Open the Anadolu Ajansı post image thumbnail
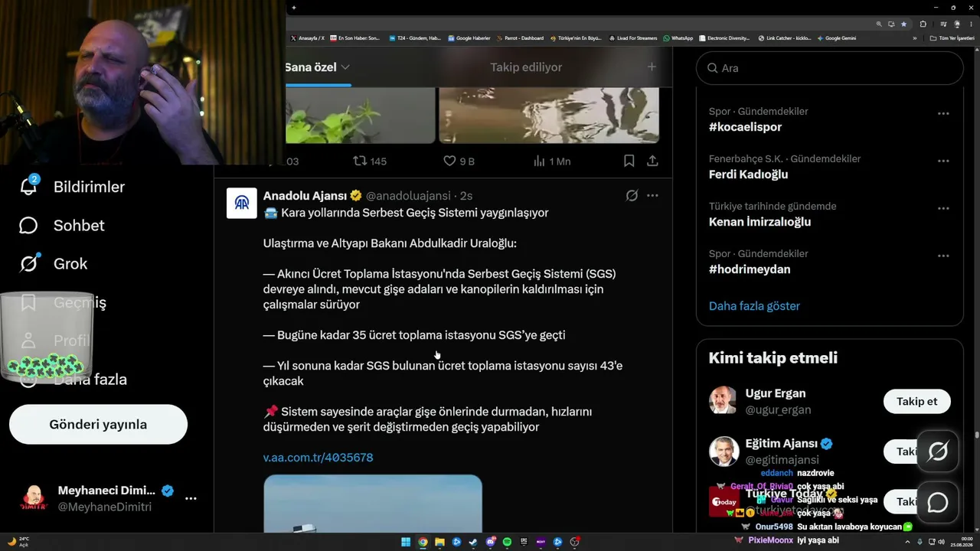980x551 pixels. 373,504
